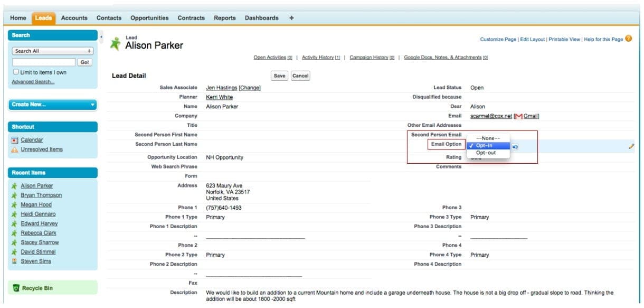Collapse the sidebar with the arrow handle
This screenshot has height=308, width=644.
101,36
